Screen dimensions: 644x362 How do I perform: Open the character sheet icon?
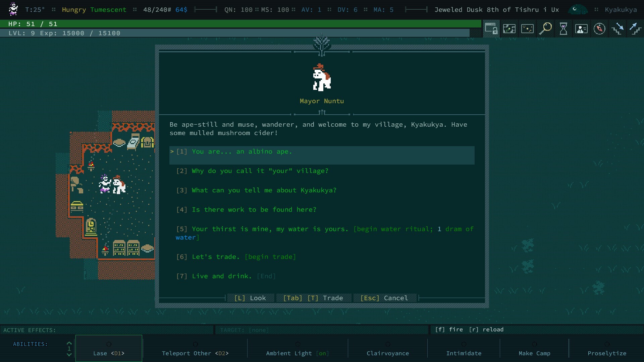pyautogui.click(x=582, y=29)
